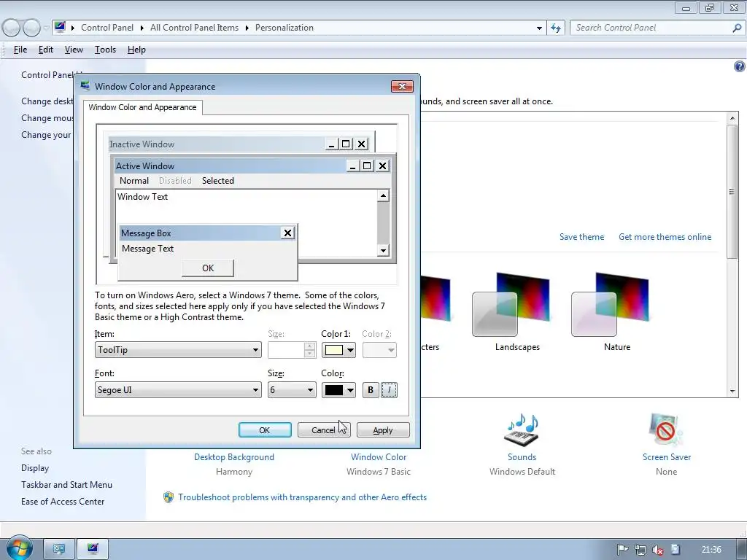Click the Back navigation button
Screen dimensions: 747x560
(x=12, y=28)
